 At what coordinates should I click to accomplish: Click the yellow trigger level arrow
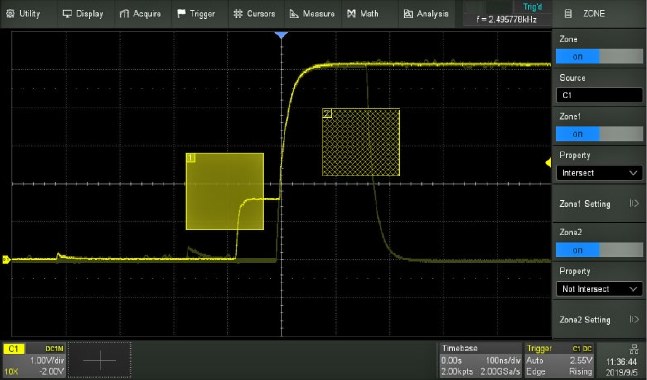[548, 163]
